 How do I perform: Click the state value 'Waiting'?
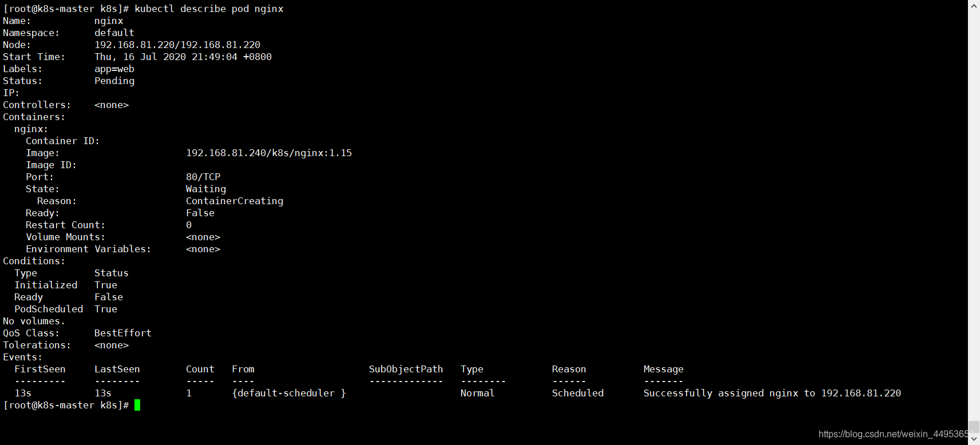(206, 189)
